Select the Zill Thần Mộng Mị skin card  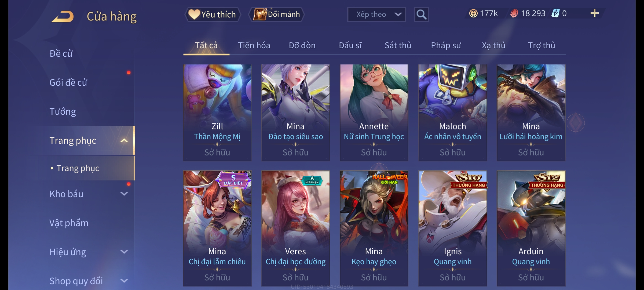pos(217,113)
